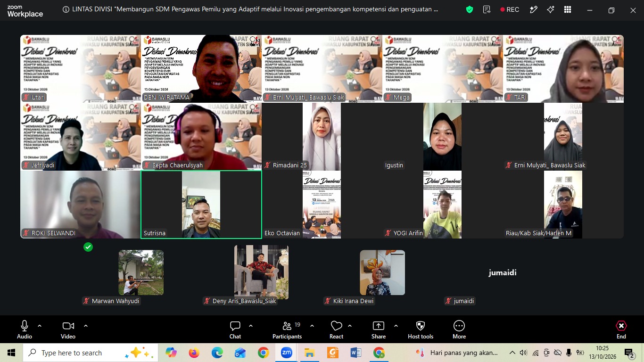
Task: Click the Yogi Arifin name label
Action: tap(404, 233)
